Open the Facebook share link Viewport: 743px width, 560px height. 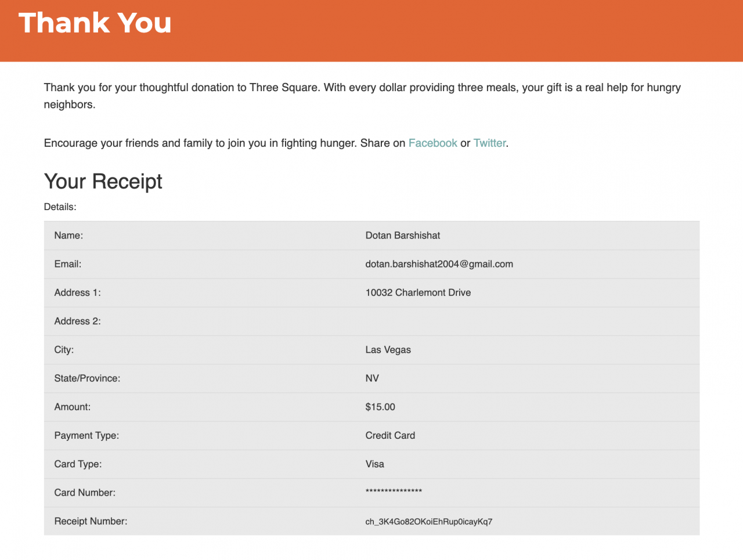[432, 143]
